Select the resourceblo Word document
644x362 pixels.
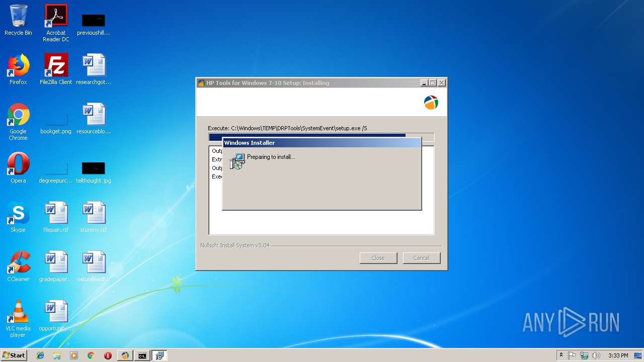94,119
